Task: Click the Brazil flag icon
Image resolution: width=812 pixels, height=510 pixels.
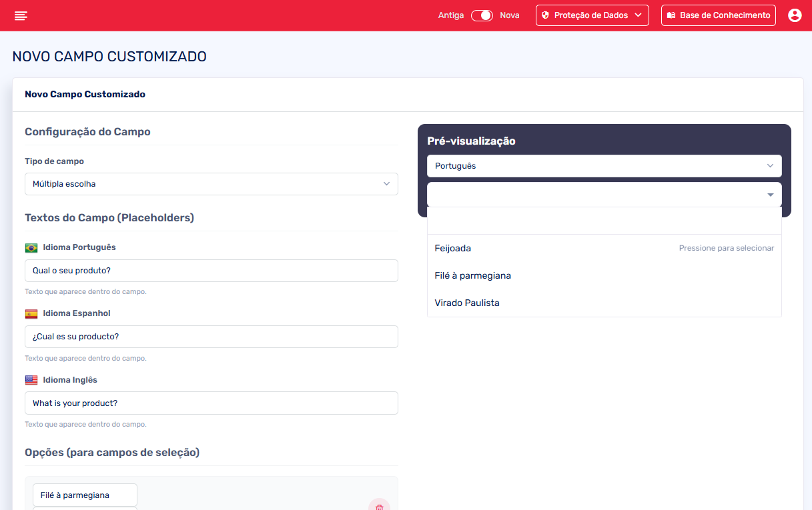Action: pyautogui.click(x=31, y=248)
